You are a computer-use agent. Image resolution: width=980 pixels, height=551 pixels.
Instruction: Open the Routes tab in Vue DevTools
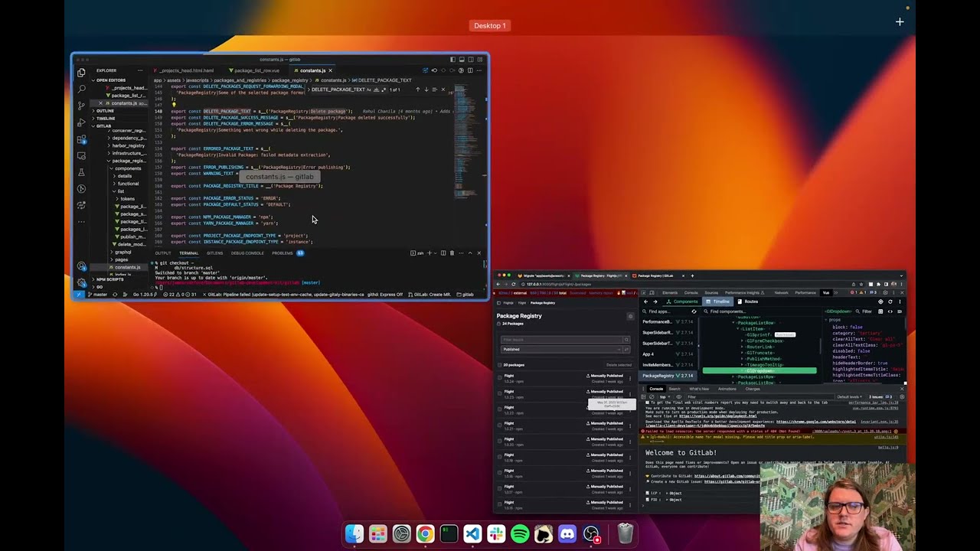[748, 302]
